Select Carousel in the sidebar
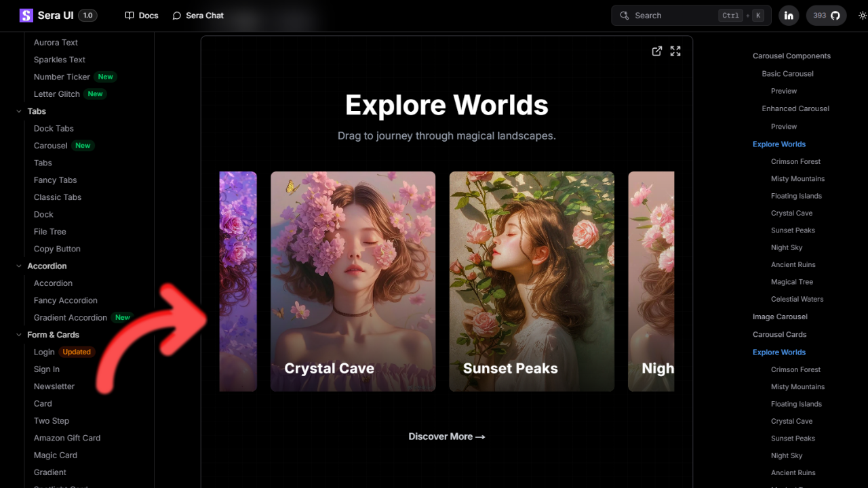 tap(51, 146)
